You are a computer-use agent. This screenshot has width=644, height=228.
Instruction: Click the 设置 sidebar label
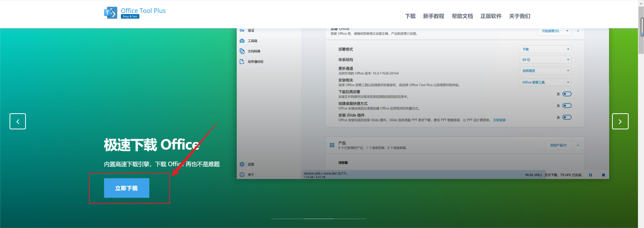[x=251, y=164]
